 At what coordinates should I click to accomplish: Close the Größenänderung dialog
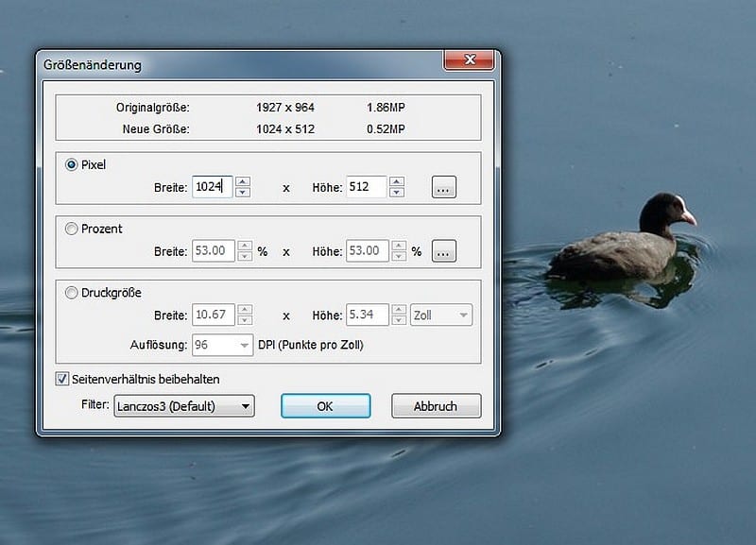click(x=469, y=60)
